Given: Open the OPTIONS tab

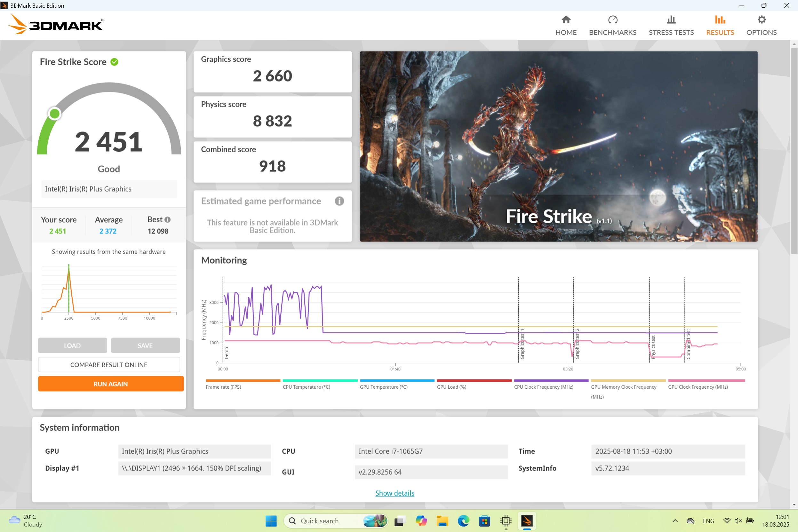Looking at the screenshot, I should (761, 26).
